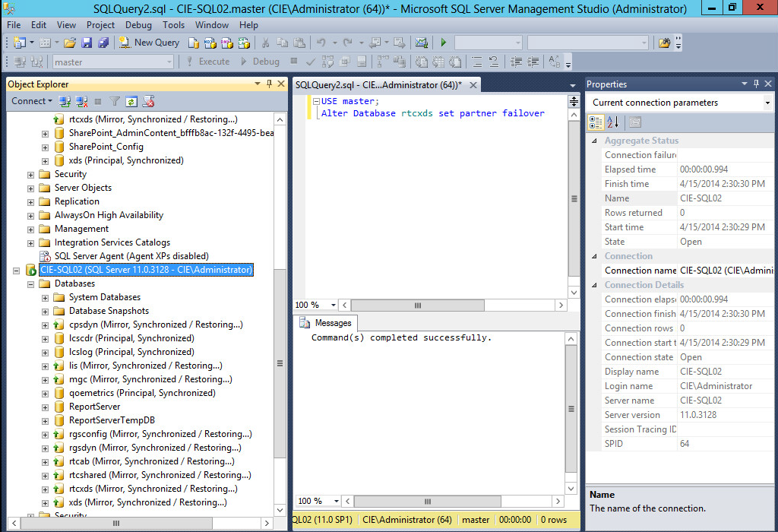Open the Connect dropdown in Object Explorer
The height and width of the screenshot is (532, 778).
(x=31, y=100)
